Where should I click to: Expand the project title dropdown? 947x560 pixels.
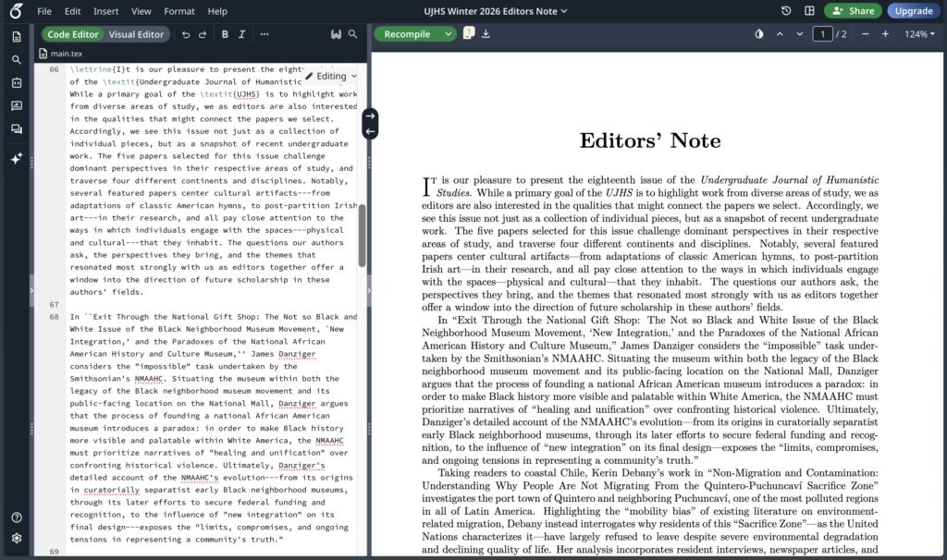click(x=564, y=11)
